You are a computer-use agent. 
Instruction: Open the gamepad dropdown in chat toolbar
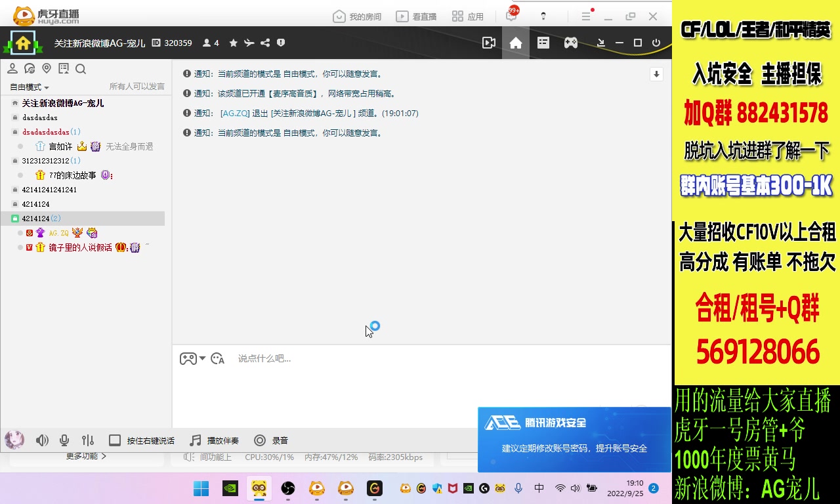click(x=192, y=358)
